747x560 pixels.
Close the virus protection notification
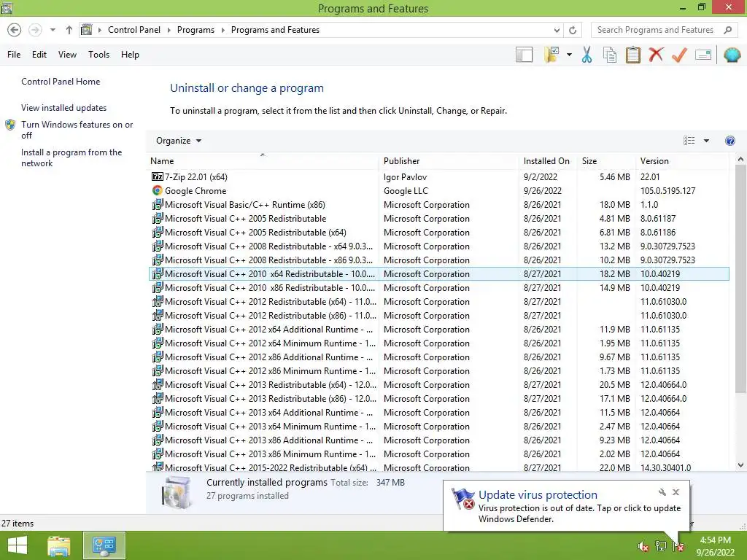coord(676,492)
